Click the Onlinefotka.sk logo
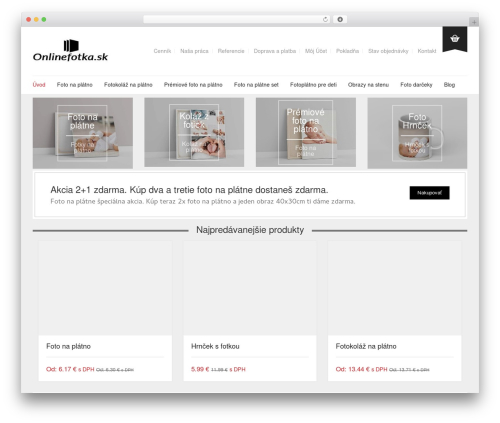Image resolution: width=500 pixels, height=423 pixels. point(70,51)
